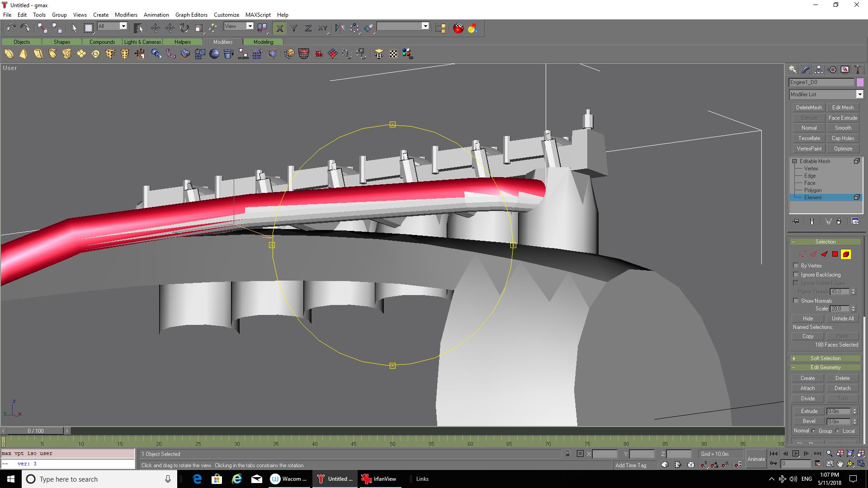Toggle Ignore Backfacing checkbox
Image resolution: width=868 pixels, height=488 pixels.
(x=796, y=275)
